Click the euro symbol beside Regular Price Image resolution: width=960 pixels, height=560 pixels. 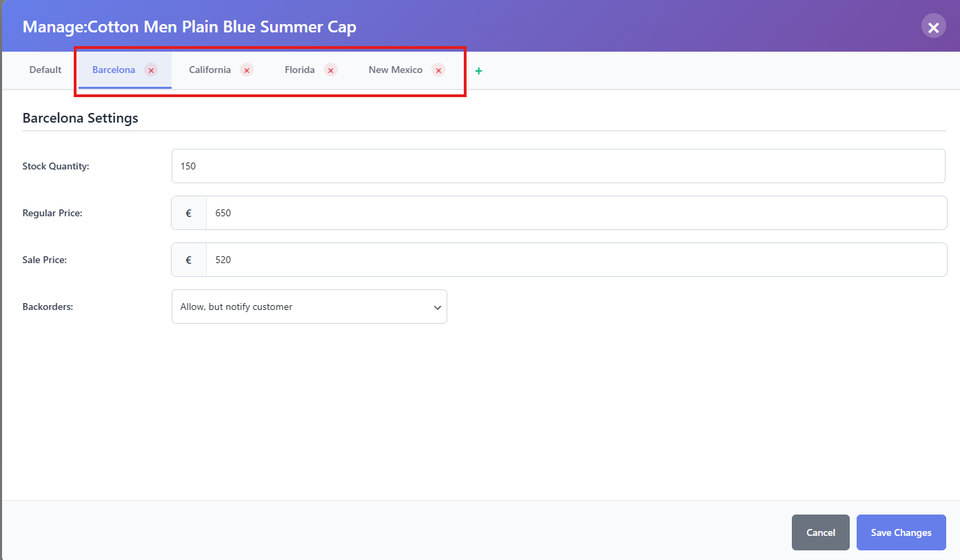coord(189,214)
